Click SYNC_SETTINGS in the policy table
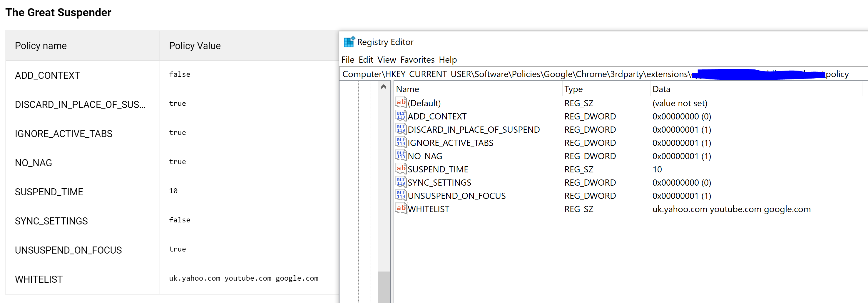The height and width of the screenshot is (303, 868). pos(51,221)
